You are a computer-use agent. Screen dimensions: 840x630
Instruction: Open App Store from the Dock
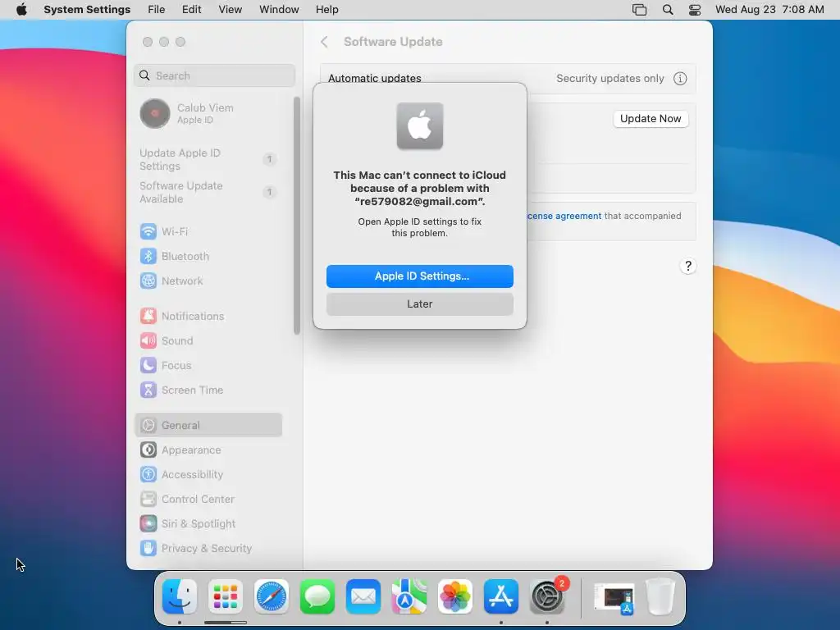click(x=501, y=596)
